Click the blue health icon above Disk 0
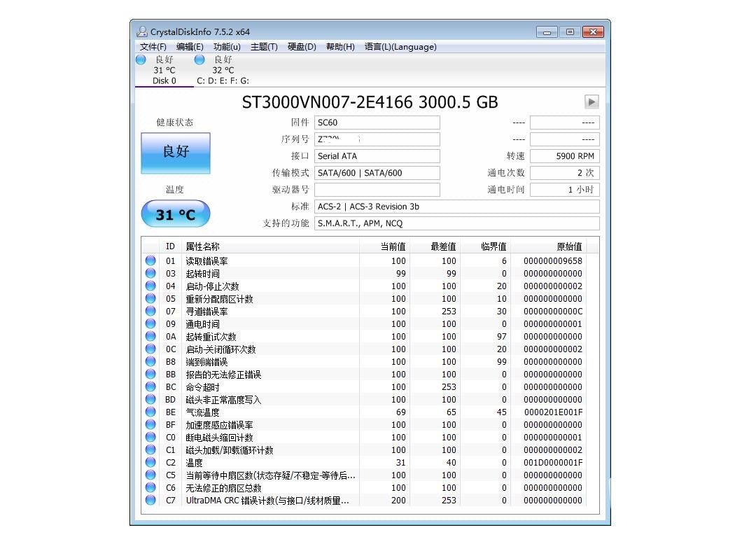The width and height of the screenshot is (756, 537). point(141,60)
